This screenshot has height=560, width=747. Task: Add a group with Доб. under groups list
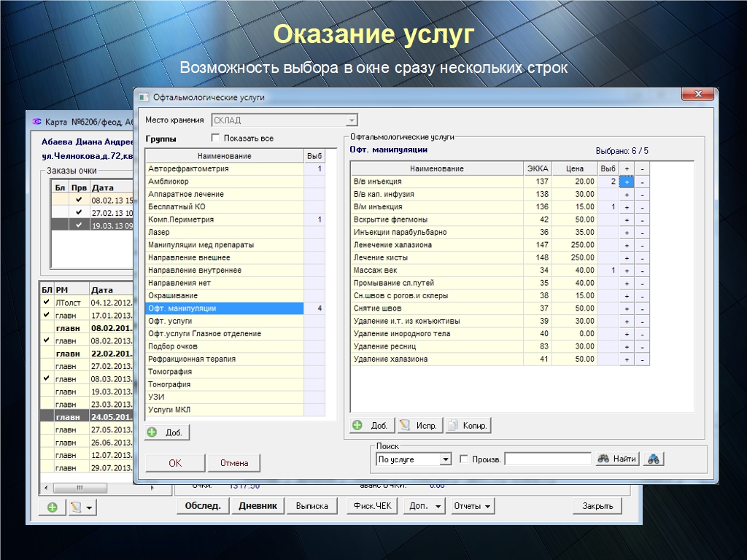point(167,432)
